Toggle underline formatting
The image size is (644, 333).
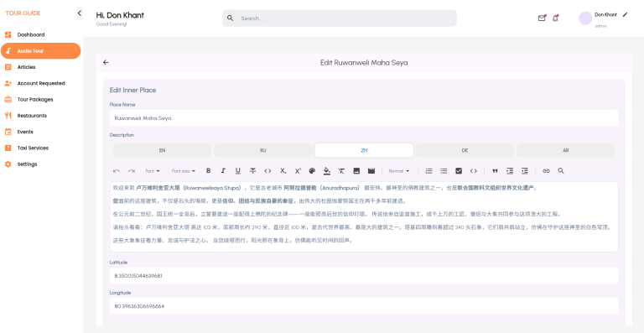click(x=238, y=171)
